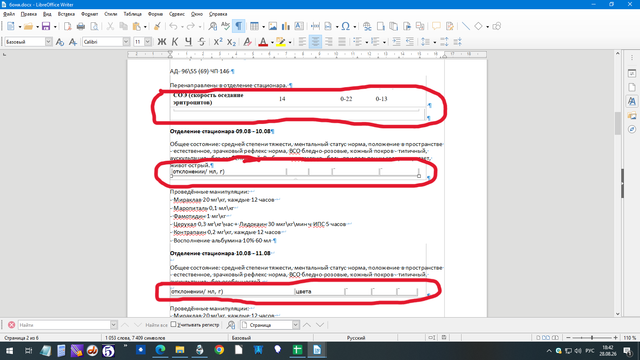Click the status bar zoom slider
Screen dimensions: 640x360
coord(592,338)
